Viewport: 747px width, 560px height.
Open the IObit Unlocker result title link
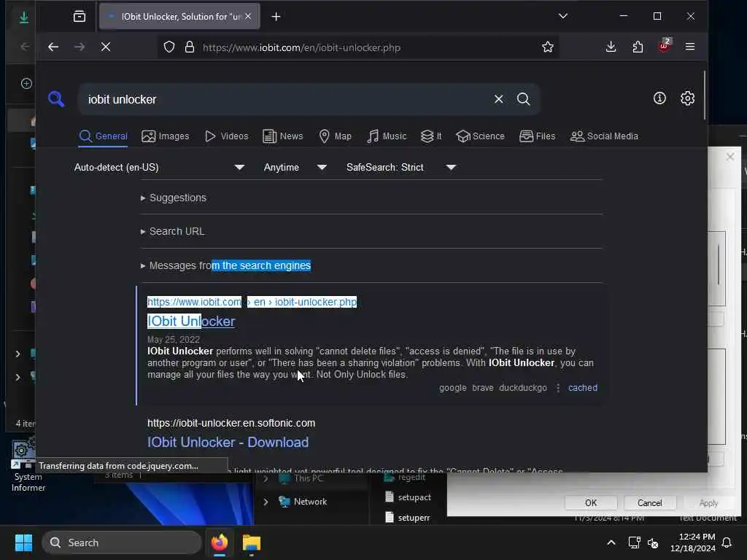tap(191, 322)
